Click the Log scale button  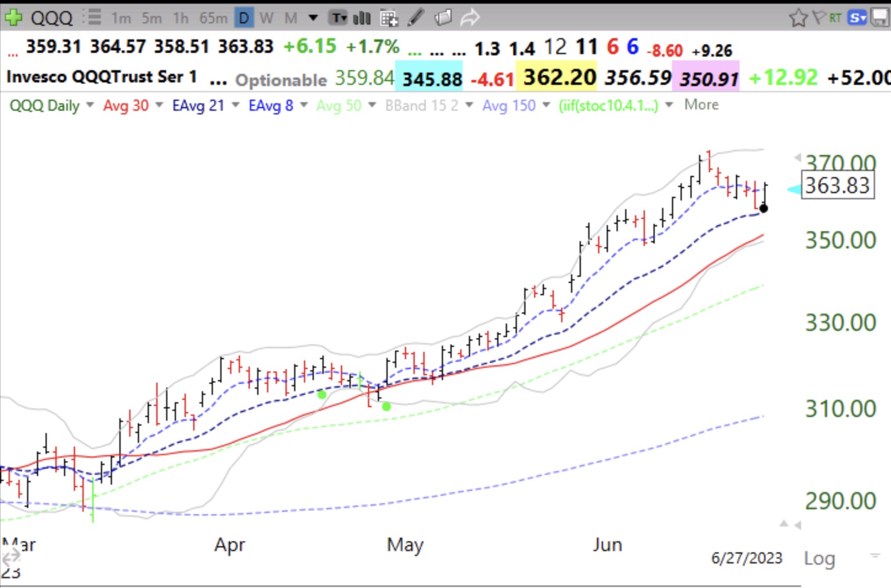coord(819,558)
